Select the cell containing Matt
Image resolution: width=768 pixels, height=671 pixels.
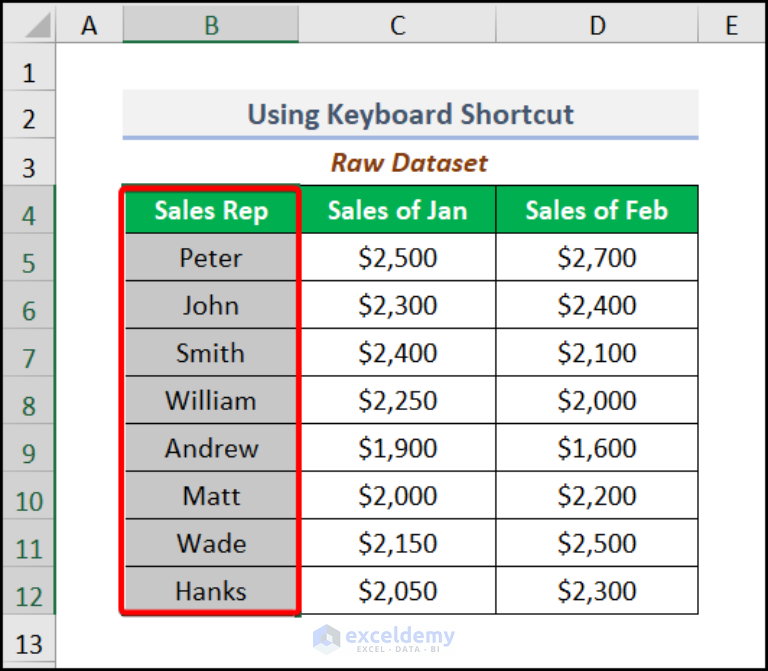click(x=211, y=496)
